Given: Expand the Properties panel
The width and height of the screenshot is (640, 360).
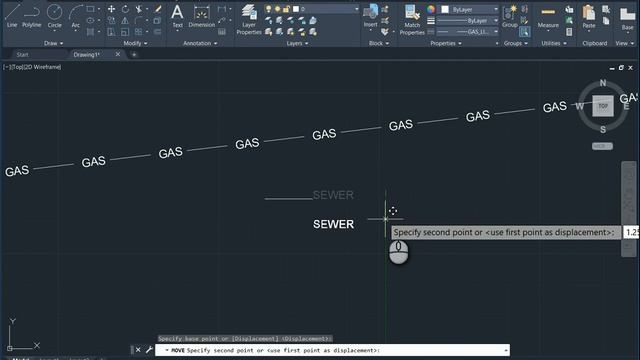Looking at the screenshot, I should (446, 43).
